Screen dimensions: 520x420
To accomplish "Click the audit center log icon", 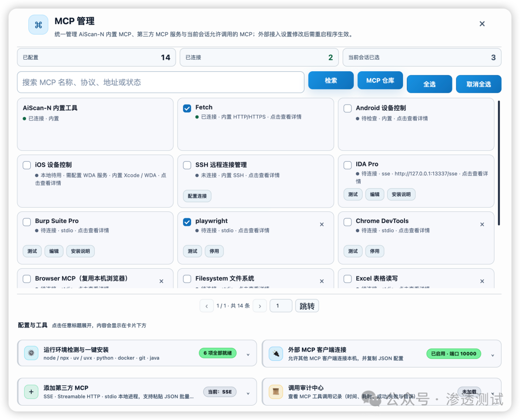I will [x=275, y=392].
